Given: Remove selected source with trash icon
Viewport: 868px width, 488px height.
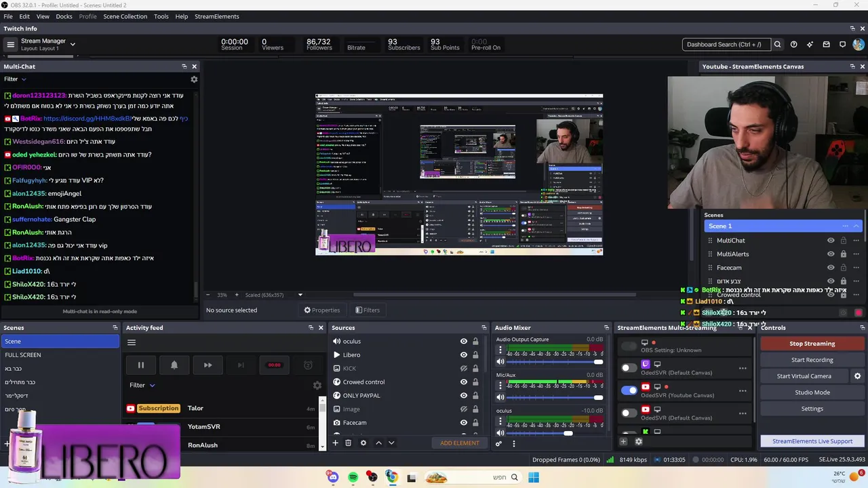Looking at the screenshot, I should 348,443.
